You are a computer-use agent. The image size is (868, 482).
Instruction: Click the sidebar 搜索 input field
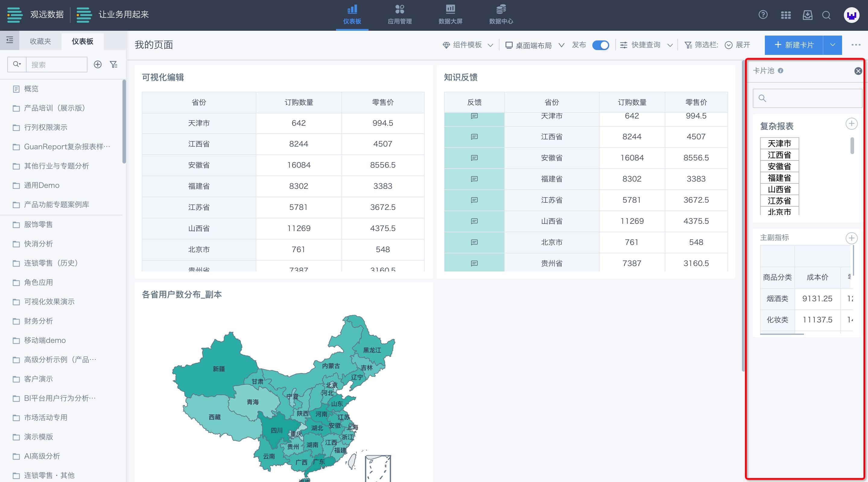57,64
